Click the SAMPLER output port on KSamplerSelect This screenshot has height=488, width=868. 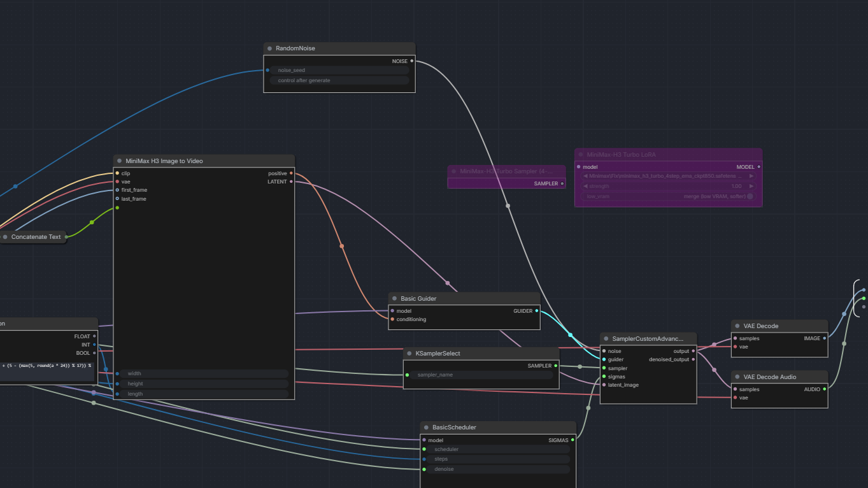click(x=556, y=366)
